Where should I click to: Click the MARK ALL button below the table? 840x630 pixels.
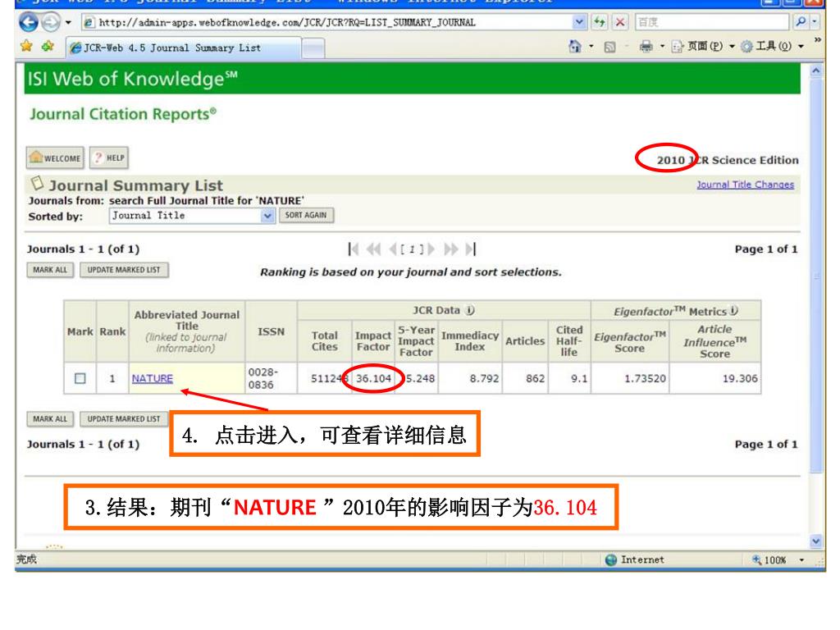[x=50, y=419]
